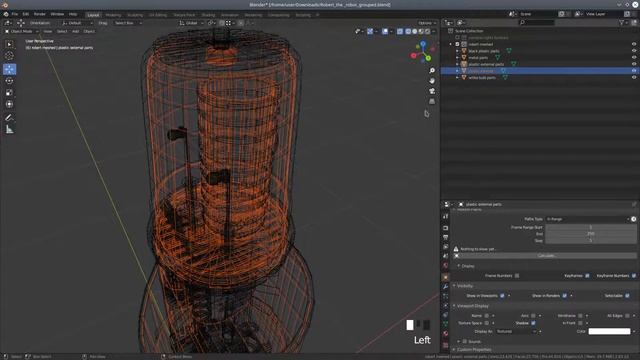This screenshot has width=640, height=360.
Task: Click the outliner search field
Action: pyautogui.click(x=536, y=22)
